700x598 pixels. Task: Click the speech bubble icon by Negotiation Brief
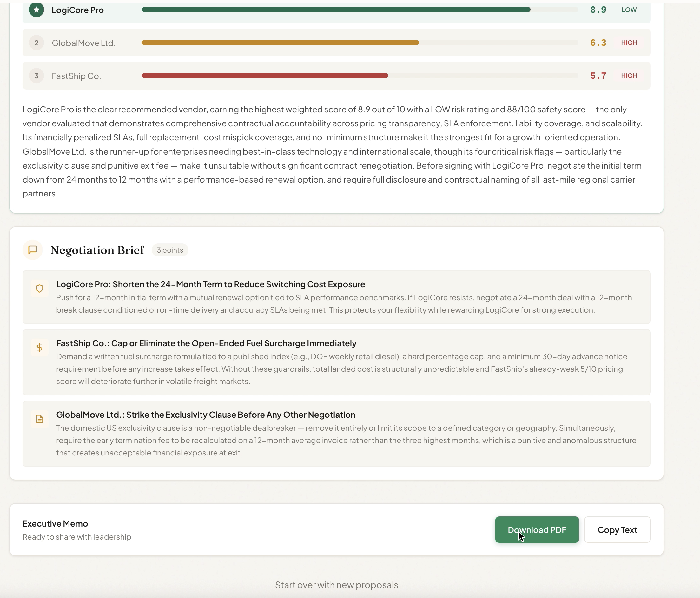tap(33, 250)
